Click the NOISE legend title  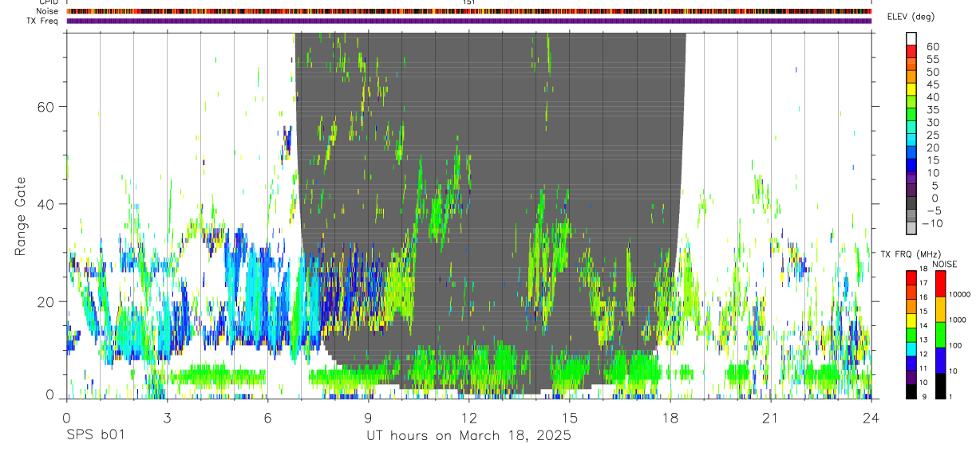945,264
